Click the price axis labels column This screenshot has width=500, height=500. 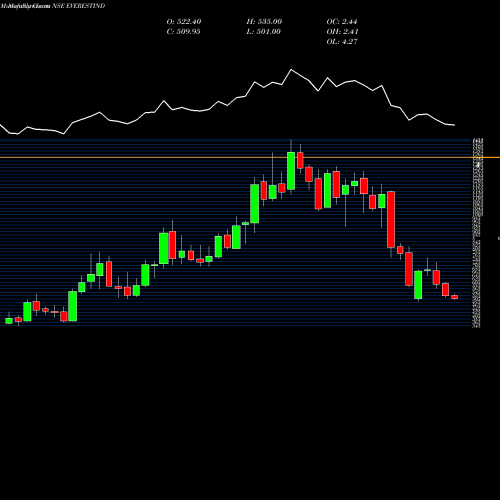[x=477, y=233]
